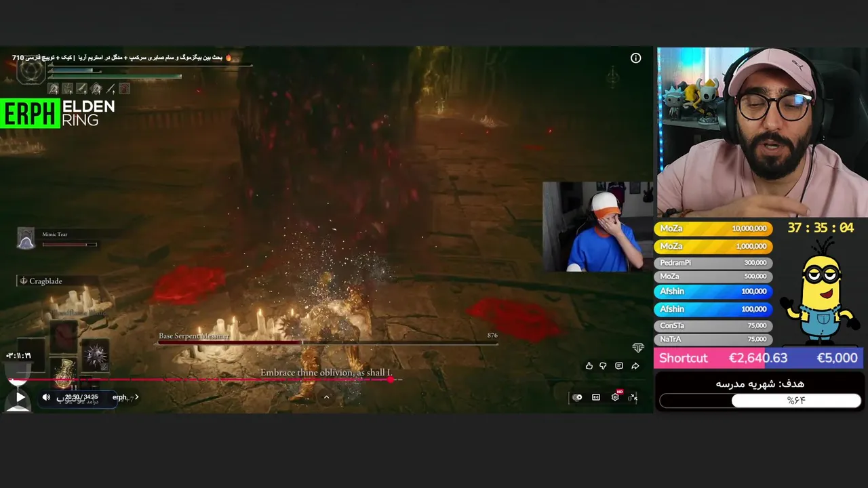Share the video with the arrow icon
This screenshot has width=868, height=488.
pyautogui.click(x=635, y=366)
